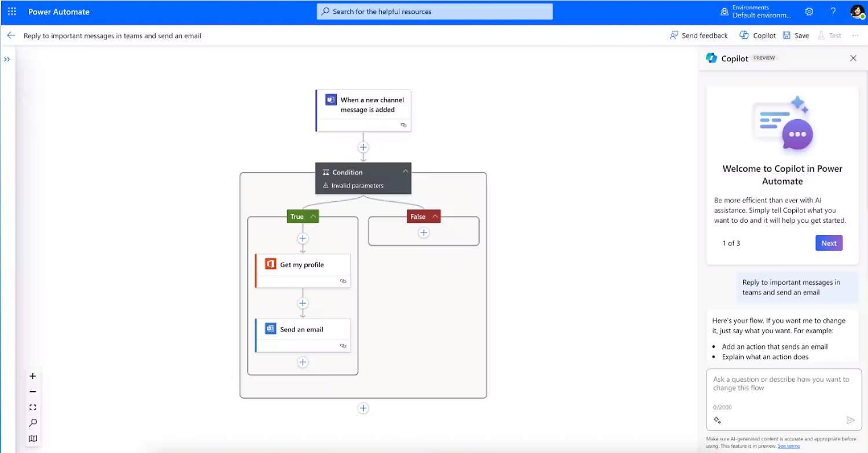Image resolution: width=868 pixels, height=453 pixels.
Task: Open help via the question mark icon
Action: [832, 11]
